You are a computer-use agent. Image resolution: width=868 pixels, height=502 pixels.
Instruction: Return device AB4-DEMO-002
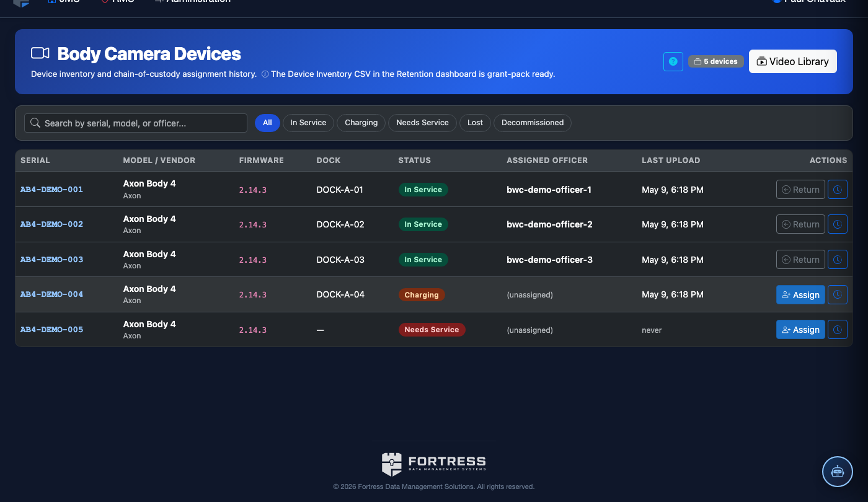pyautogui.click(x=800, y=224)
